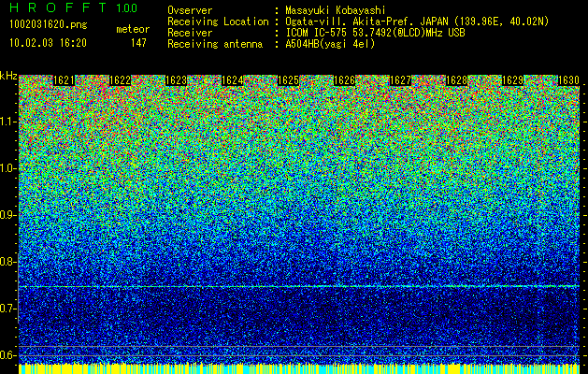Click the meteor count 147

(x=138, y=43)
